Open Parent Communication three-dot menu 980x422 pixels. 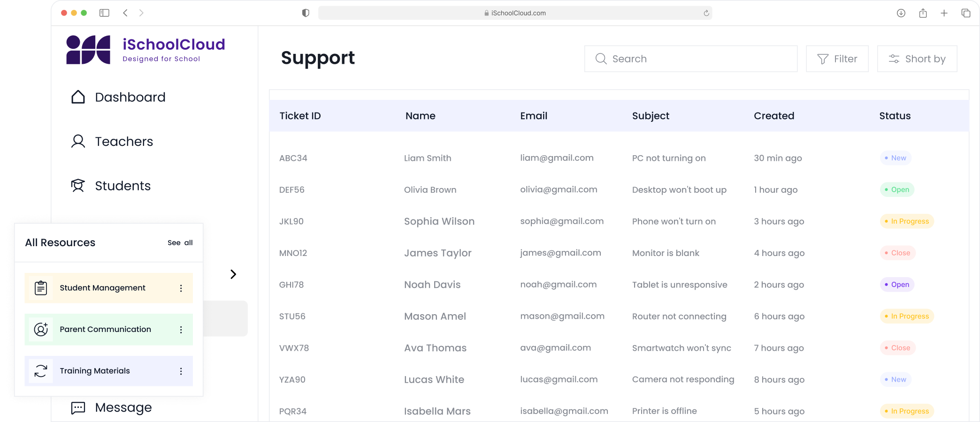181,330
